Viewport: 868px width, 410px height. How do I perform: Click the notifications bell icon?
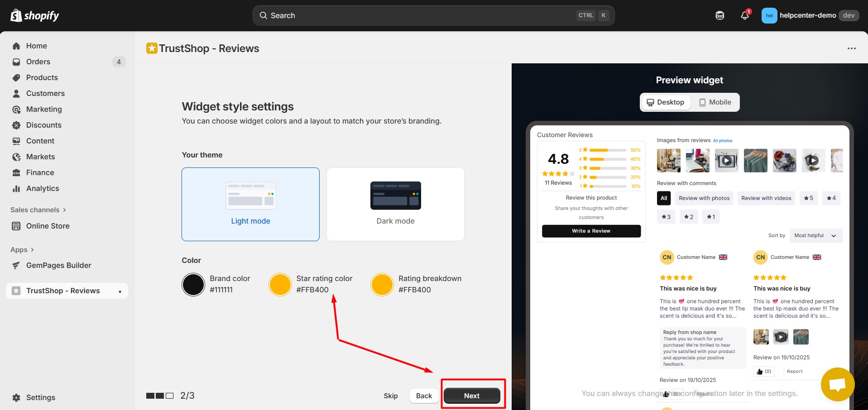point(744,15)
